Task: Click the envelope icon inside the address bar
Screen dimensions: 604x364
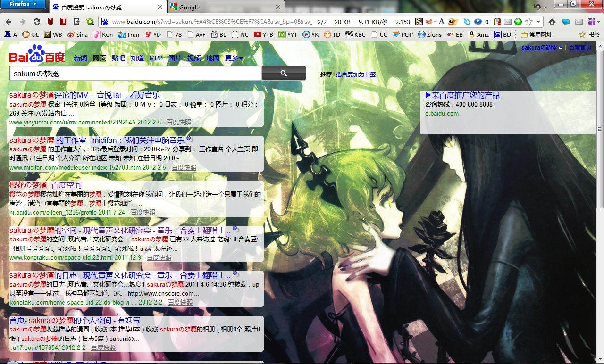Action: (508, 22)
